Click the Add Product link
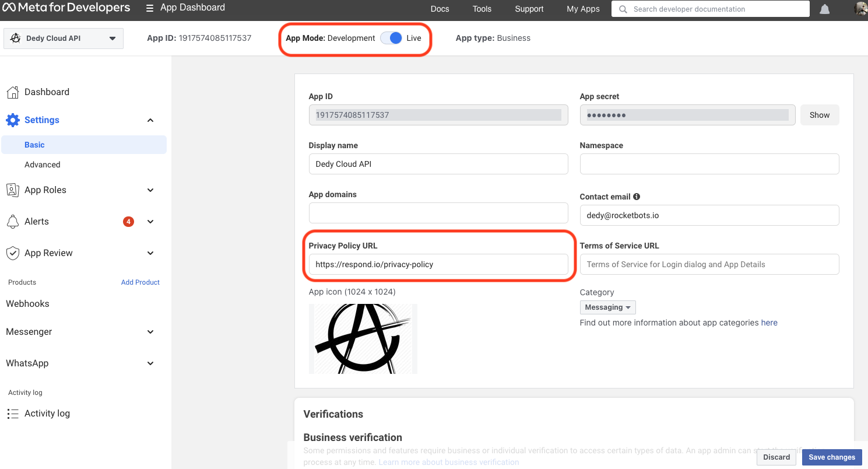Viewport: 868px width, 469px height. pos(140,282)
